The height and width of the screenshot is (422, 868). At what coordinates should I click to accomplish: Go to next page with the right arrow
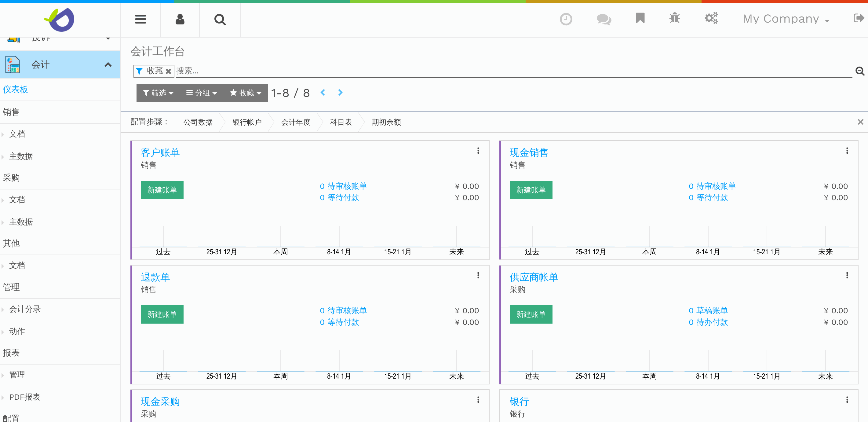340,92
